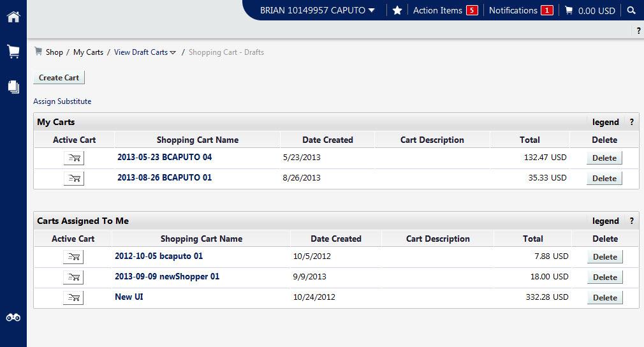Activate cart 2012-10-05 bcaputo 01 via its cart icon
This screenshot has width=644, height=347.
[73, 256]
